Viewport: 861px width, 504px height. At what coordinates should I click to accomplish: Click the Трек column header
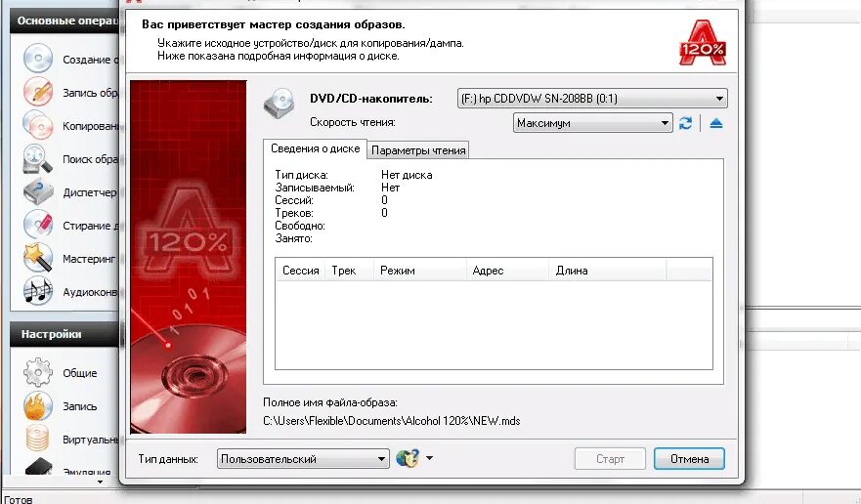click(349, 271)
